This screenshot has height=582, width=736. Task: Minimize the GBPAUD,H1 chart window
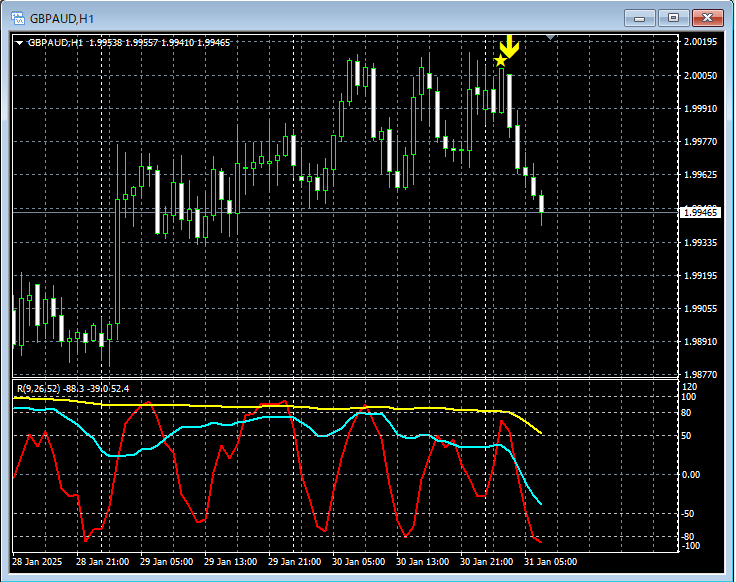point(640,18)
